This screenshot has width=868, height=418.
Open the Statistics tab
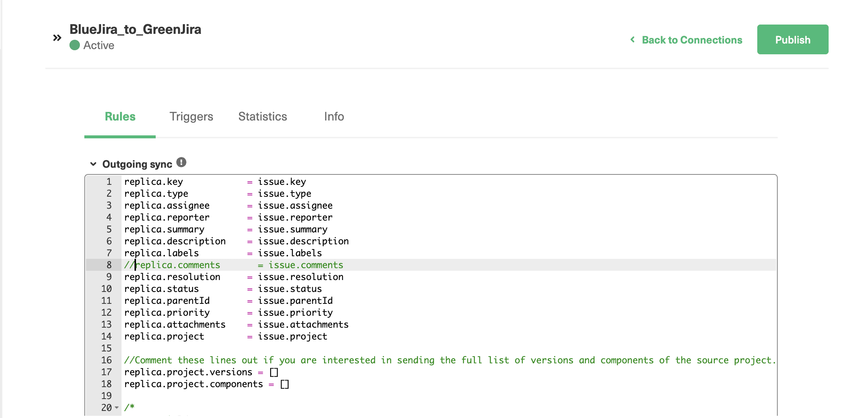[262, 116]
